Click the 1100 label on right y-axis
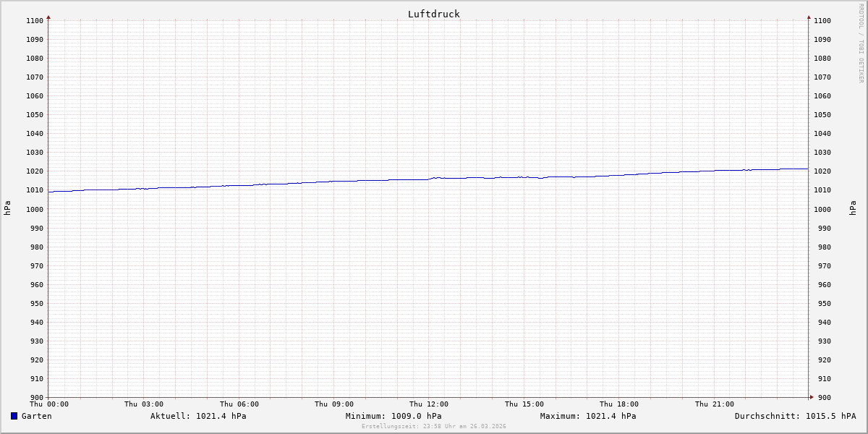Viewport: 868px width, 434px height. (x=822, y=21)
